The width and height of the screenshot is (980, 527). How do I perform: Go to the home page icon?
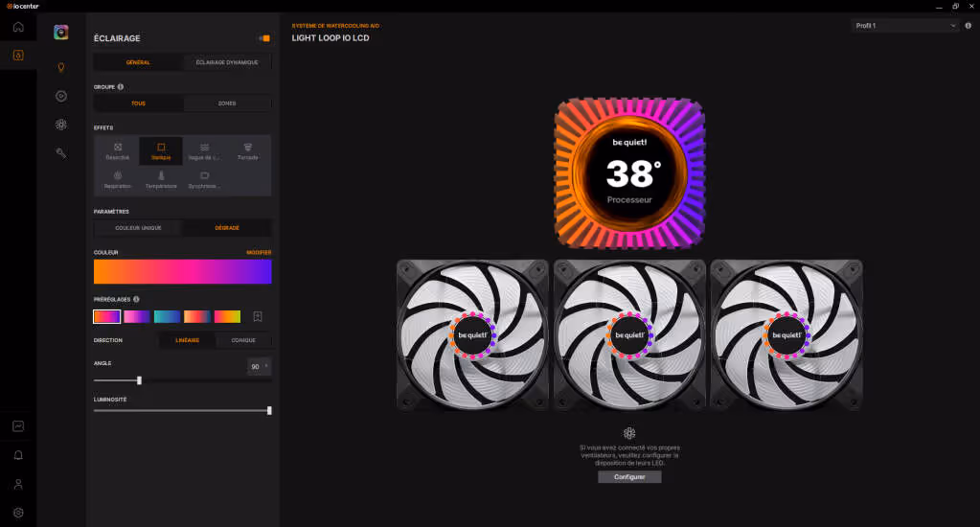[18, 27]
